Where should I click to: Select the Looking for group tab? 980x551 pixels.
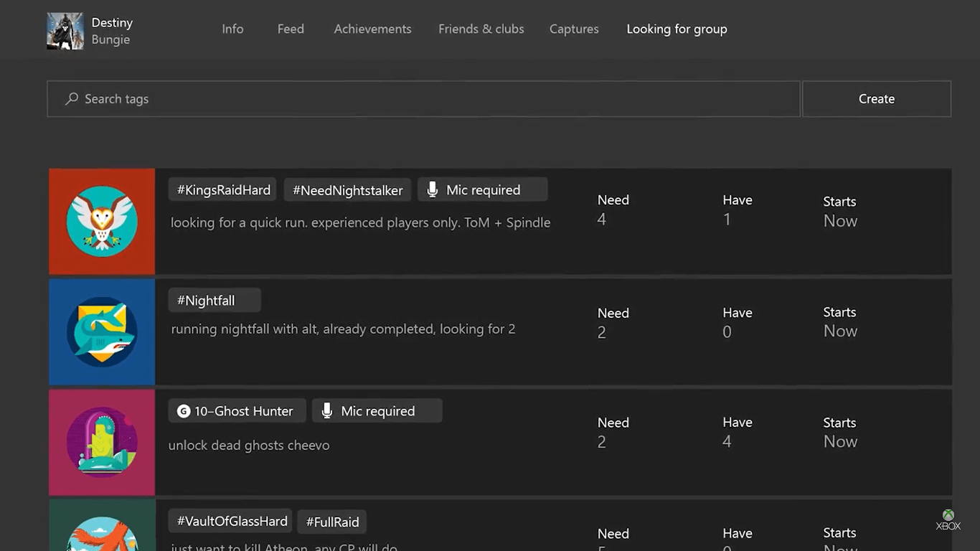tap(677, 29)
